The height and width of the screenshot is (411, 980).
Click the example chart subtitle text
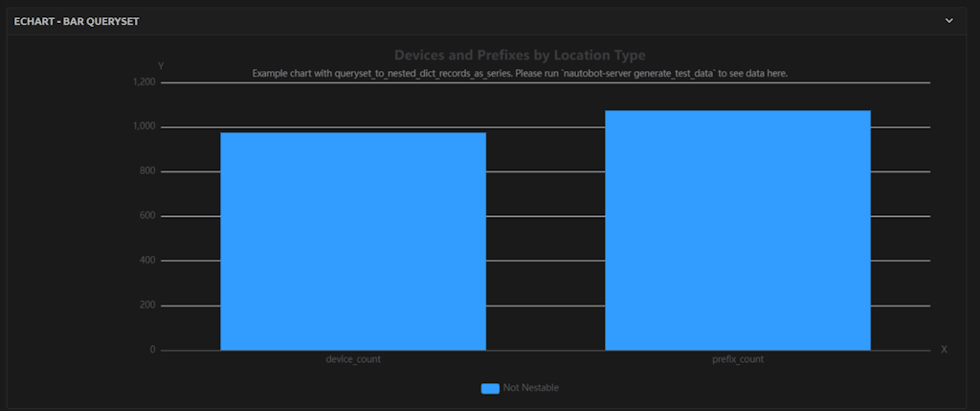click(x=520, y=74)
